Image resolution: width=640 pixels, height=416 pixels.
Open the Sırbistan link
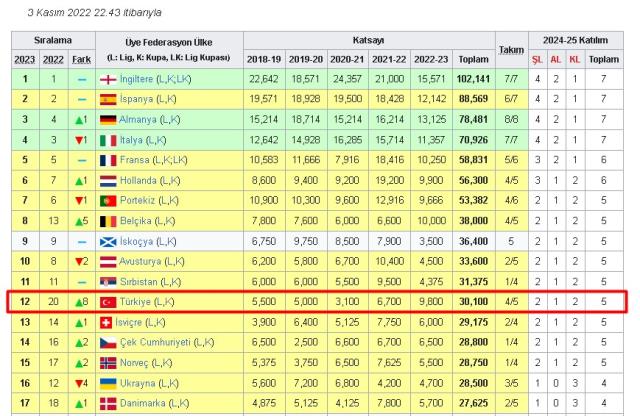(x=138, y=282)
